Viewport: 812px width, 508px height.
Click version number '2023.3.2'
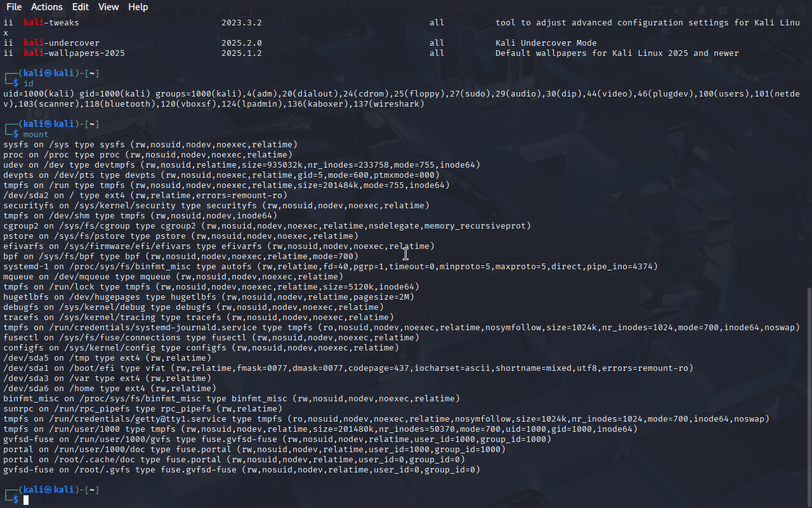tap(242, 22)
